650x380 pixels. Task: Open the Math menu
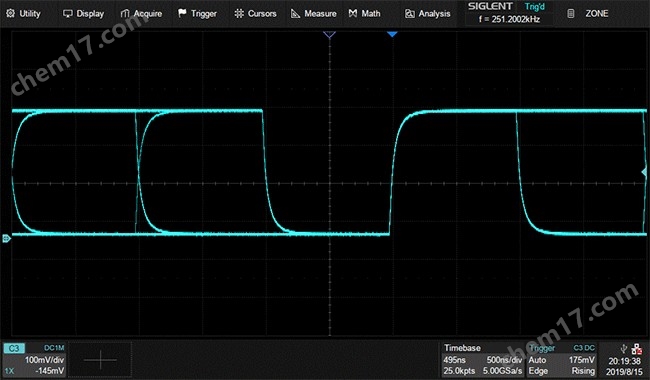coord(364,14)
